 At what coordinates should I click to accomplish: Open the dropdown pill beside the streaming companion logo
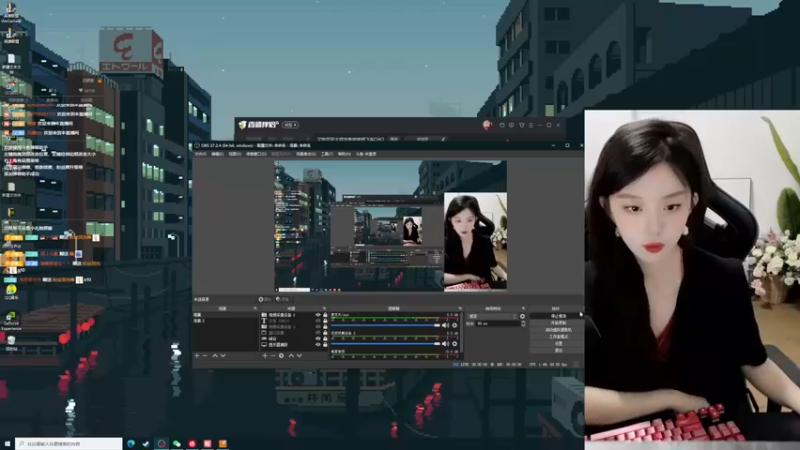pyautogui.click(x=290, y=125)
